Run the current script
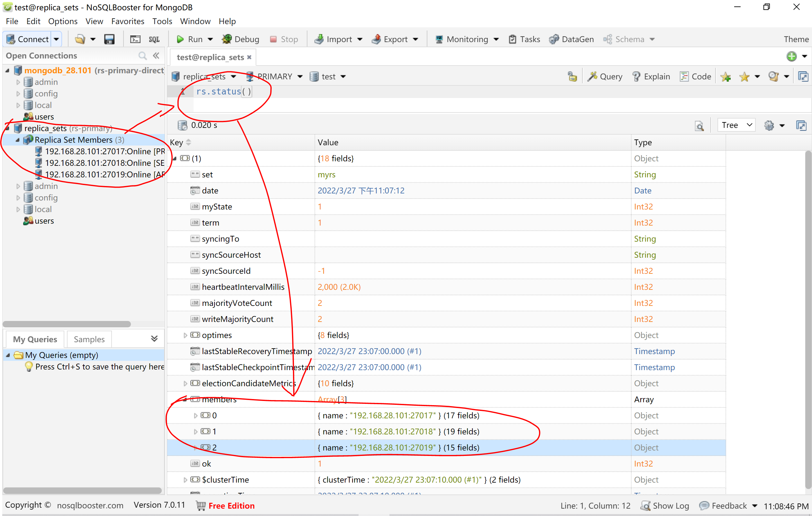812x516 pixels. coord(189,39)
